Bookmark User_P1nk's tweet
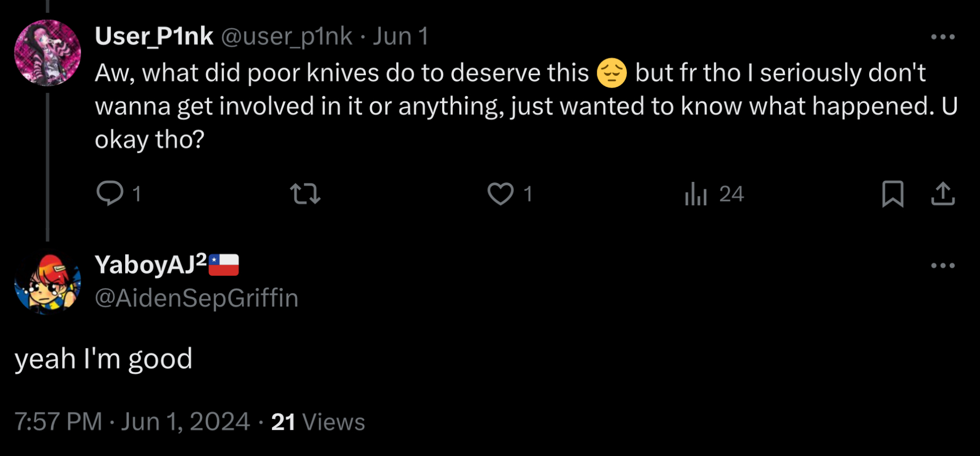This screenshot has height=456, width=980. pyautogui.click(x=892, y=194)
